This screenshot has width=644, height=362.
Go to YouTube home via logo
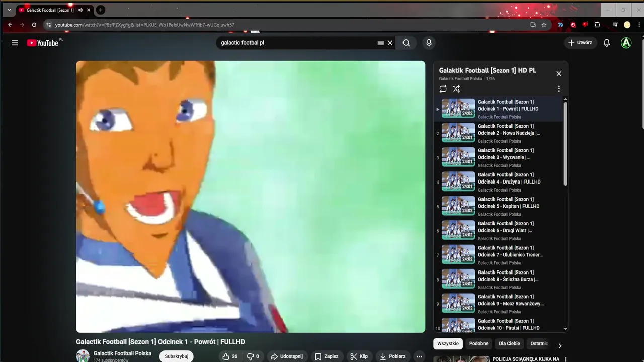(x=43, y=43)
